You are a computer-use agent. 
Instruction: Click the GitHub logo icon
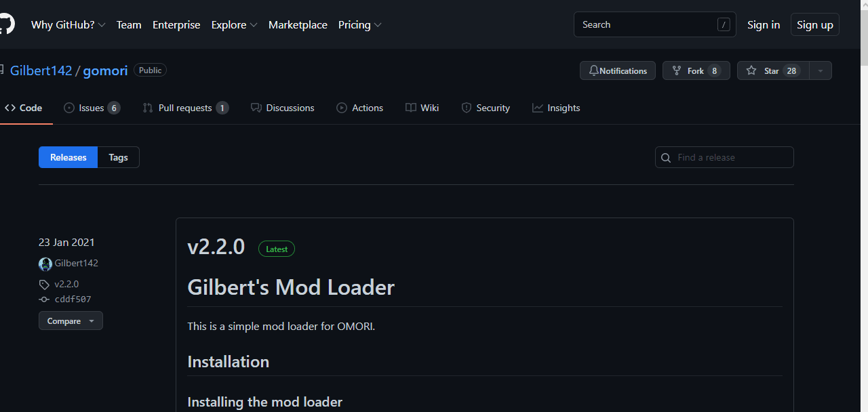6,24
